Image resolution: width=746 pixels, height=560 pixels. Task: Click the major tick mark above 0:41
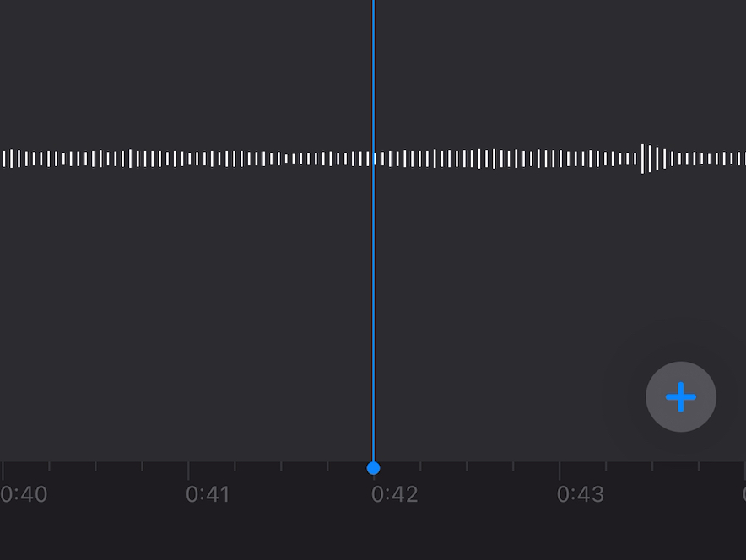click(188, 470)
